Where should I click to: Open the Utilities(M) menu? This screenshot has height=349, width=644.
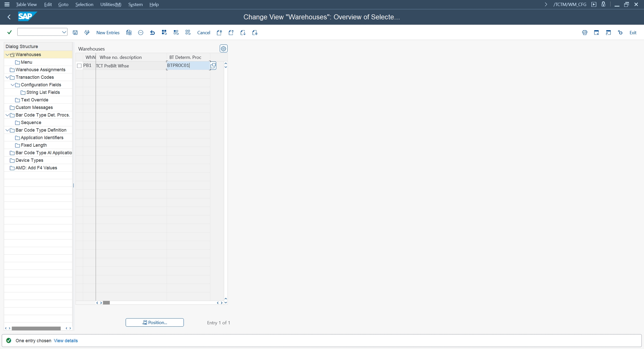tap(111, 4)
